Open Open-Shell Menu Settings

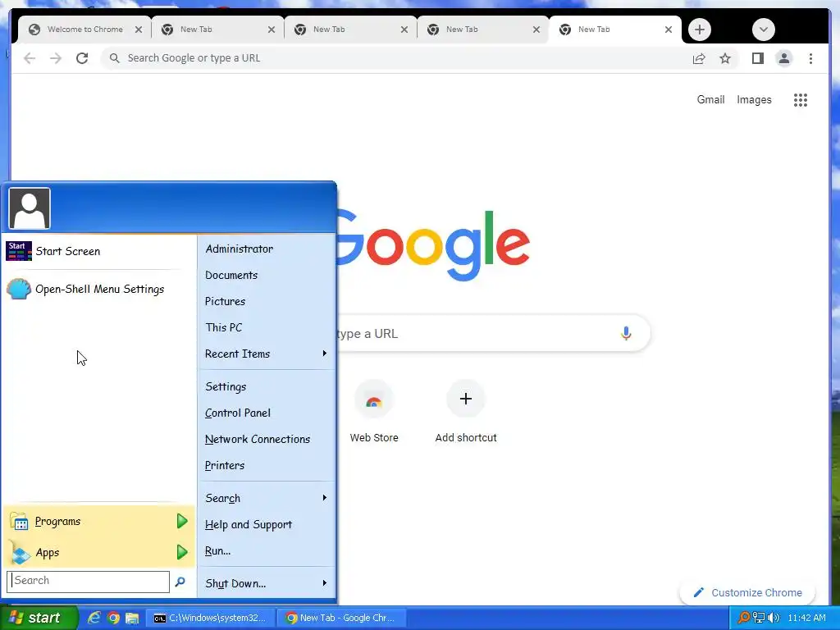click(99, 290)
